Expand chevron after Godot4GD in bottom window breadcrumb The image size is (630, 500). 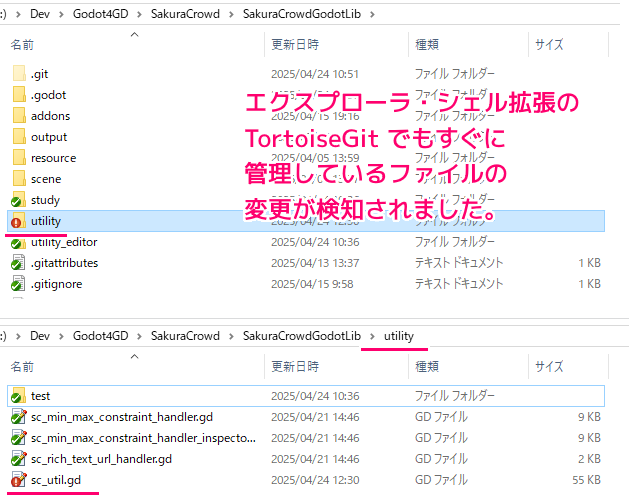[x=139, y=336]
